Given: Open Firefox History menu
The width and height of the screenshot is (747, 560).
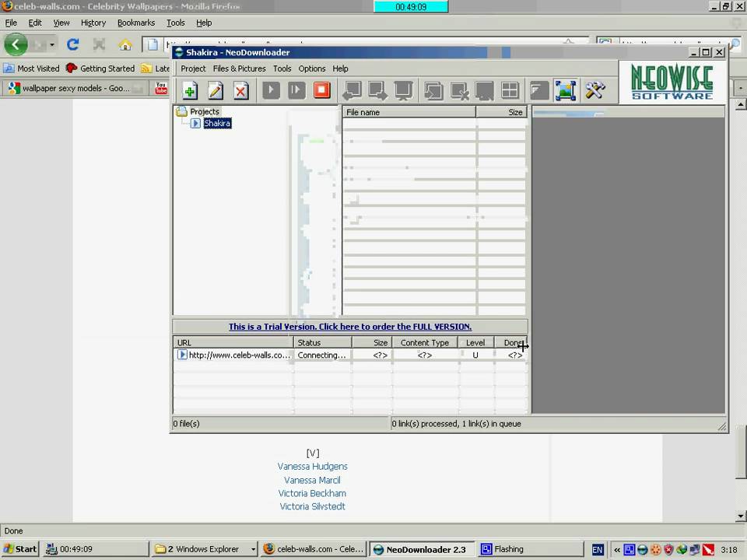Looking at the screenshot, I should click(93, 23).
